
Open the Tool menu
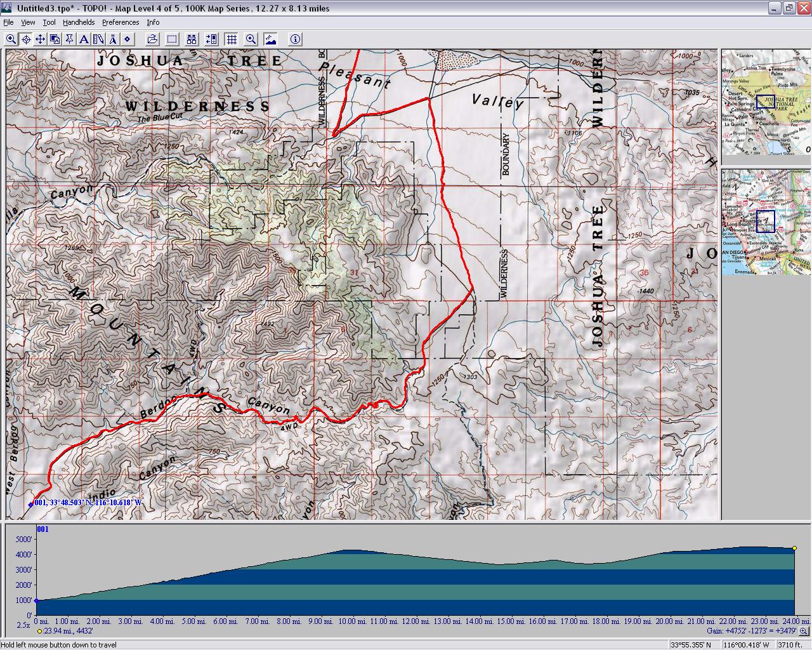coord(49,22)
